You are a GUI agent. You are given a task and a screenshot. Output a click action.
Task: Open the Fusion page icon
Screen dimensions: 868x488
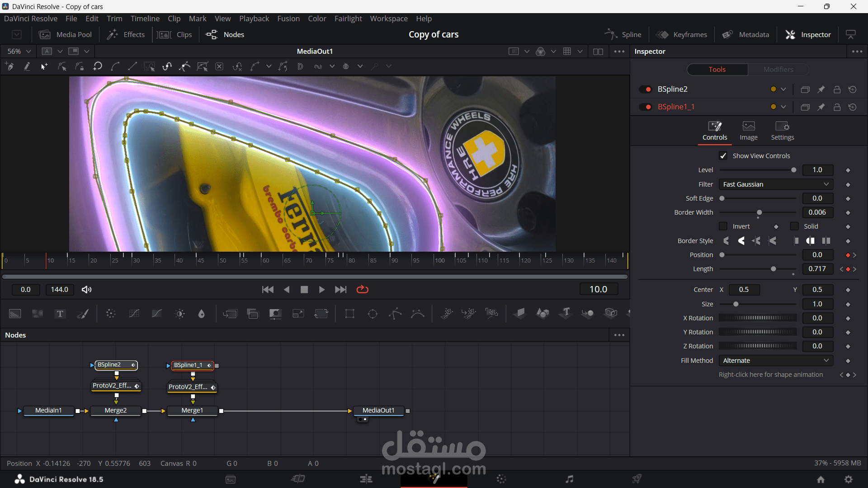pos(434,479)
